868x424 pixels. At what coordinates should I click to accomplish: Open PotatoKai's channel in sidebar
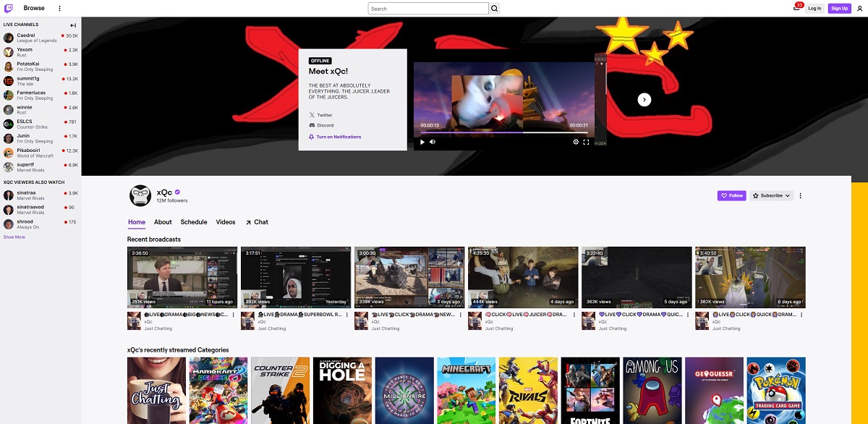pos(41,67)
